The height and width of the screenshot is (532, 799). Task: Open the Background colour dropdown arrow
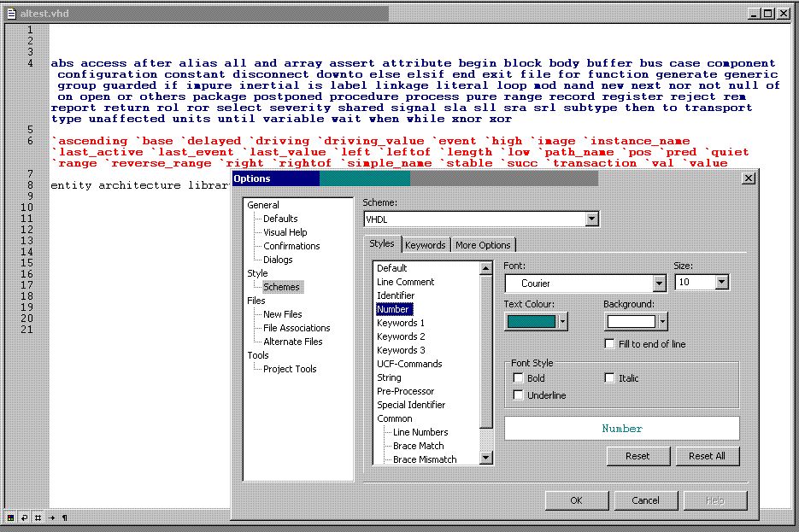tap(662, 322)
